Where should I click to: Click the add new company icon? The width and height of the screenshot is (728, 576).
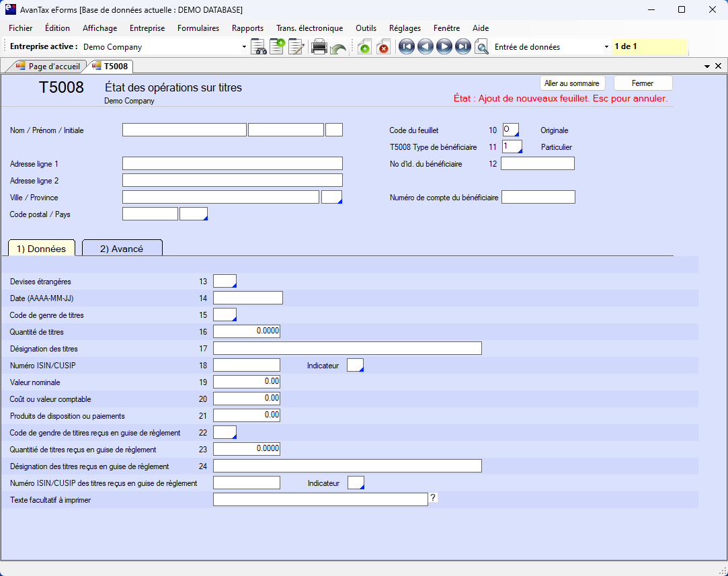[277, 47]
